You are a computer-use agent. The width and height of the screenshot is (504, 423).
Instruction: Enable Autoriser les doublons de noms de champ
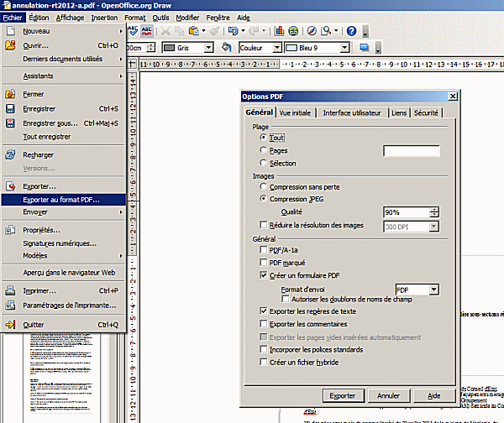(x=285, y=299)
